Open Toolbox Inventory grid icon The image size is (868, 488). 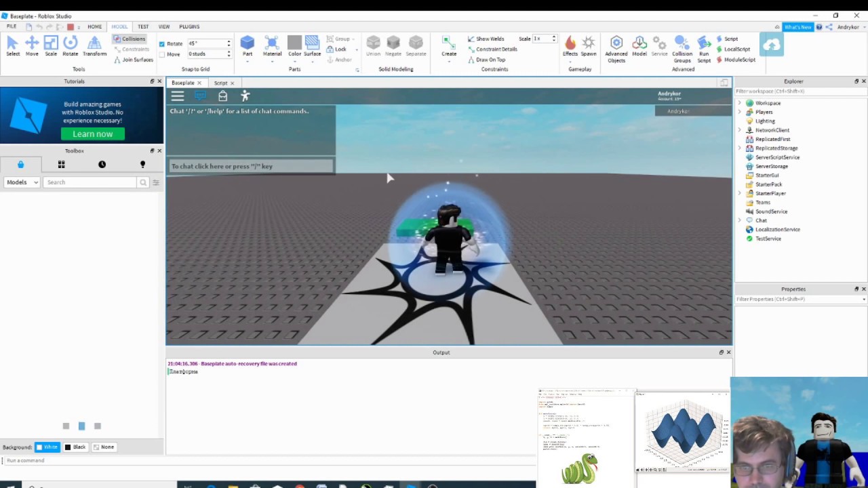[61, 164]
